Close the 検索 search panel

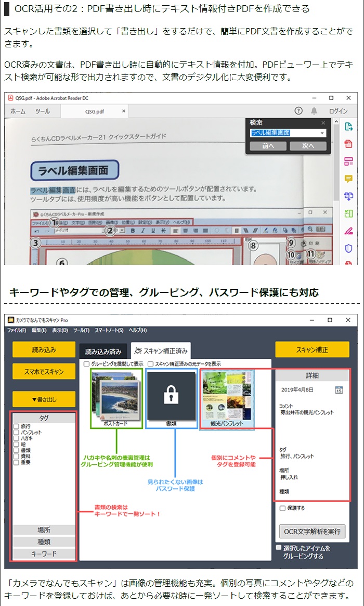323,123
